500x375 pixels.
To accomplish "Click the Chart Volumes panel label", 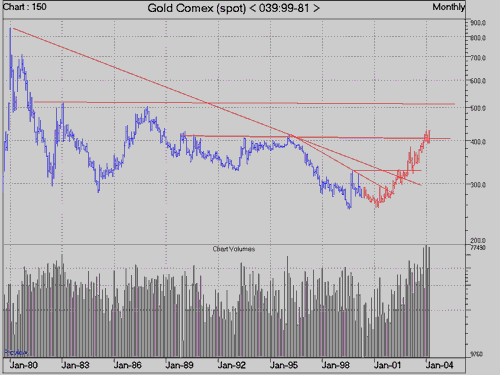I will 234,249.
